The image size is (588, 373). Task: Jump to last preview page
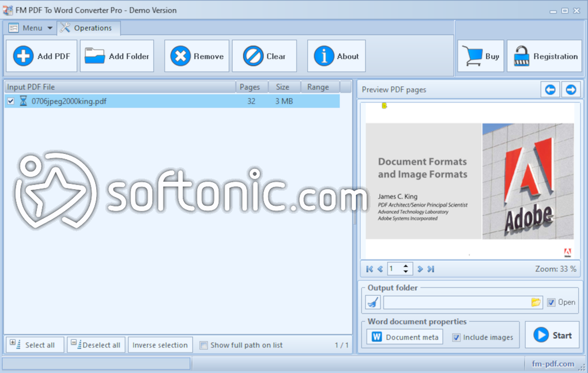pos(431,269)
